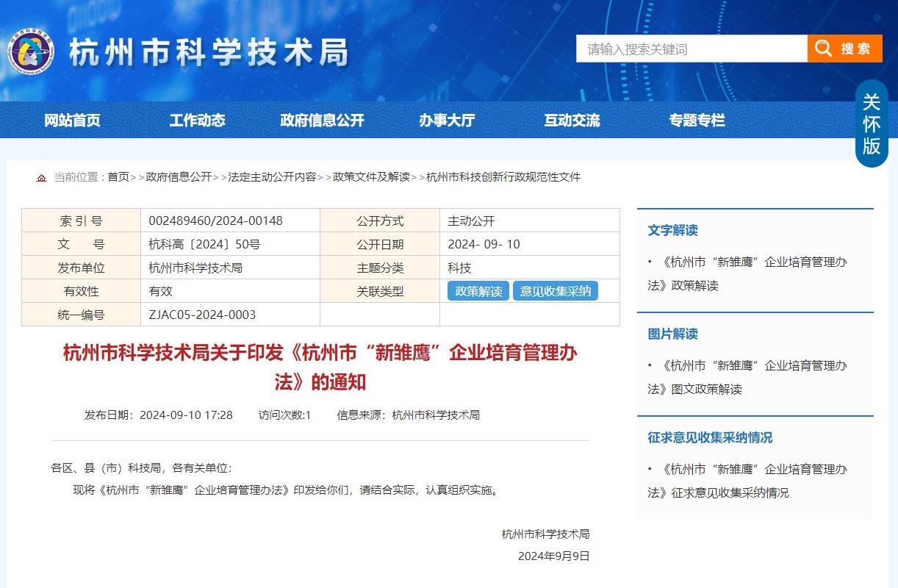This screenshot has height=588, width=898.
Task: Click the 主动公开 cell value
Action: point(471,220)
